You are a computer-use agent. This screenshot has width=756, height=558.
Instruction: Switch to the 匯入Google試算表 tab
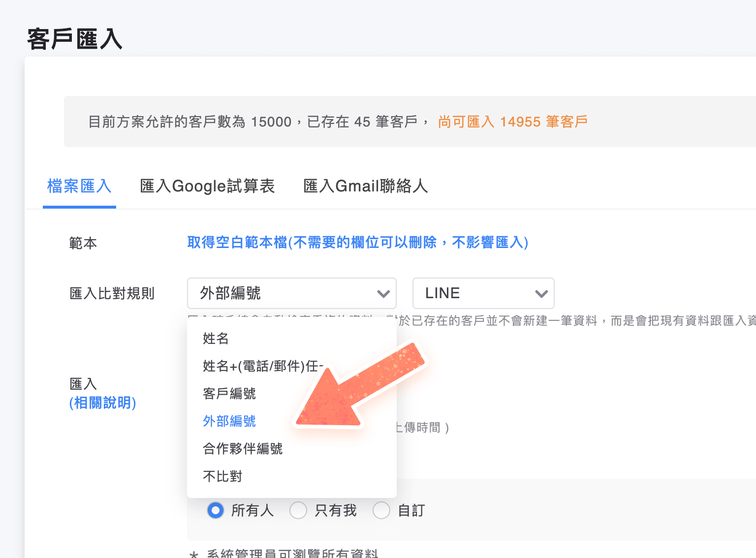(207, 186)
